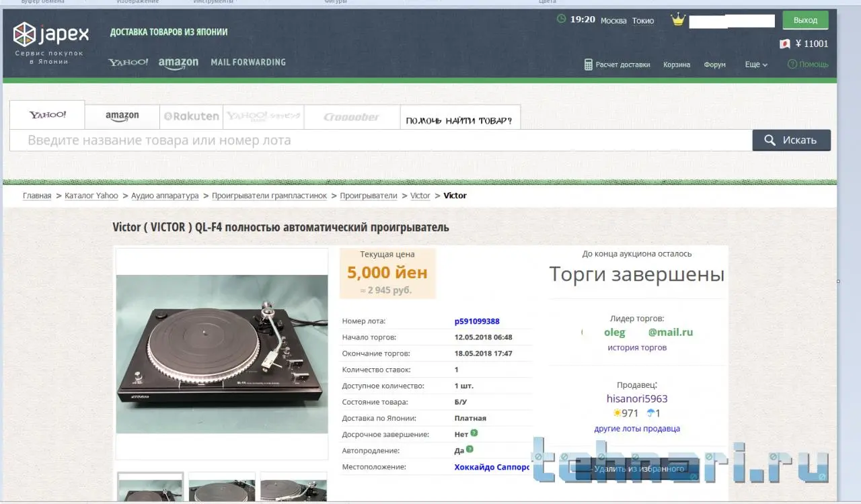This screenshot has width=861, height=504.
Task: Click the help icon next to Досрочное завершение Нет
Action: point(474,433)
